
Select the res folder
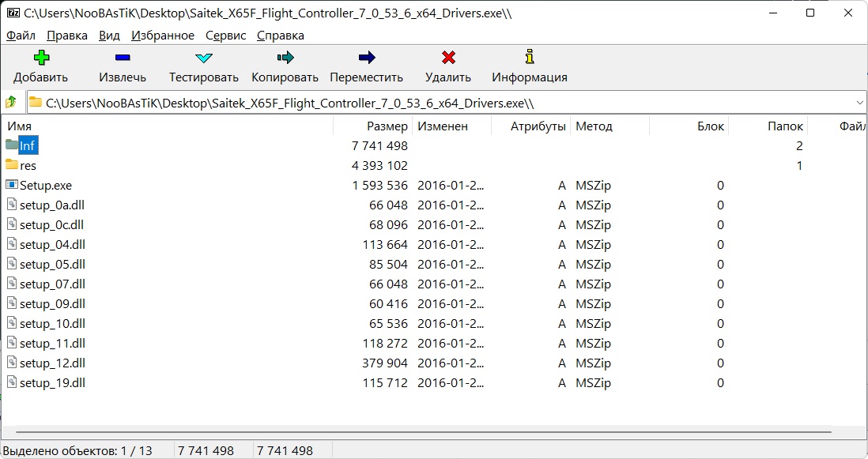click(28, 165)
